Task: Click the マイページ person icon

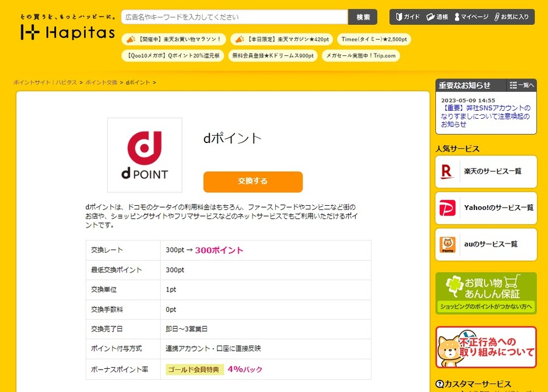Action: coord(457,17)
